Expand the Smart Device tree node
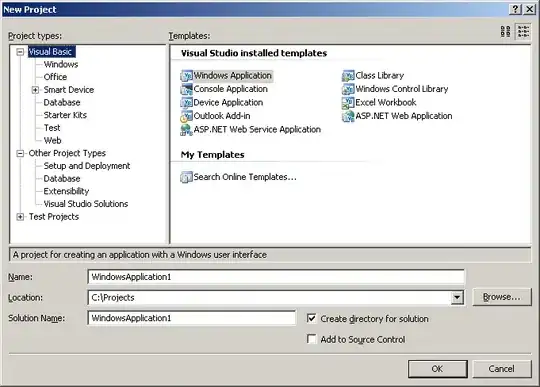Screen dimensions: 540x387 35,90
